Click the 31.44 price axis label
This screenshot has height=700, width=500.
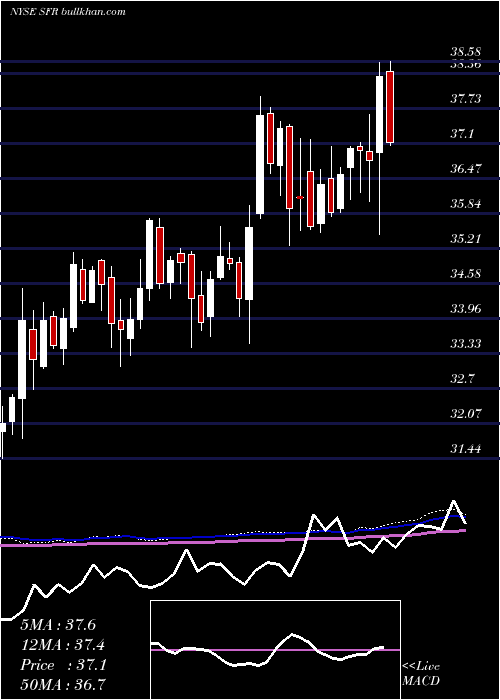[466, 448]
